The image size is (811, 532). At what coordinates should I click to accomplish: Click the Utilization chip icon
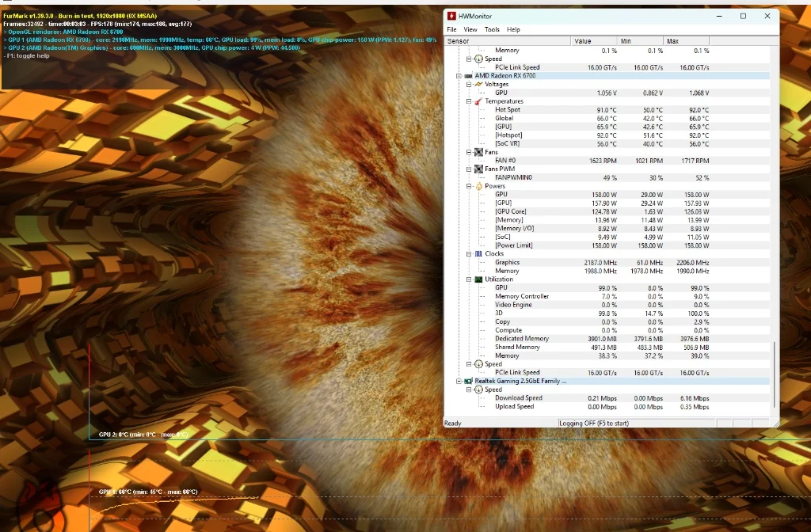click(x=478, y=279)
